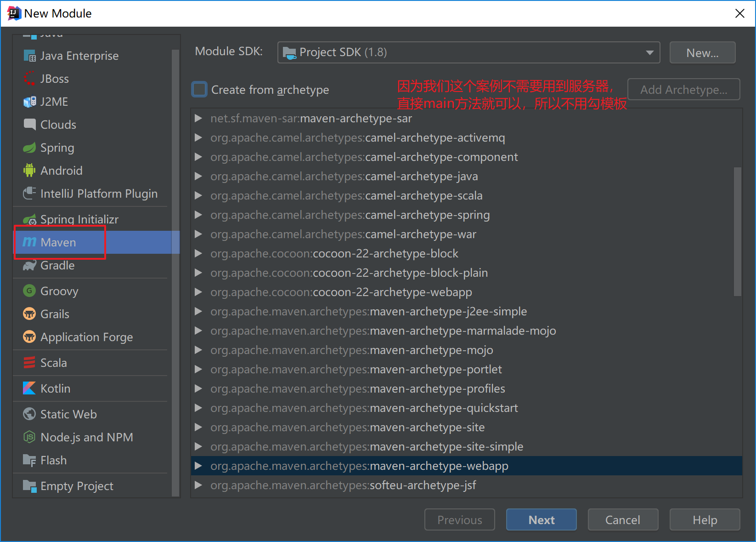Screen dimensions: 756x542
Task: Select camel-archetype-war row
Action: point(467,234)
